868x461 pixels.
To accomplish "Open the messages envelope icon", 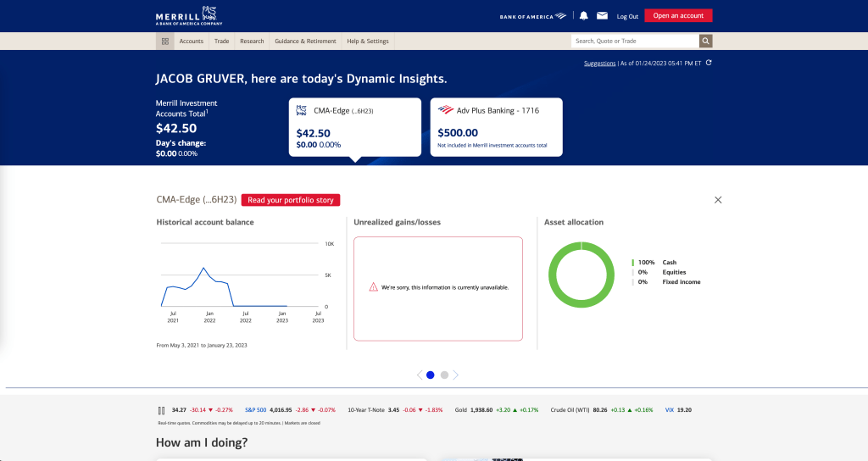I will tap(602, 15).
